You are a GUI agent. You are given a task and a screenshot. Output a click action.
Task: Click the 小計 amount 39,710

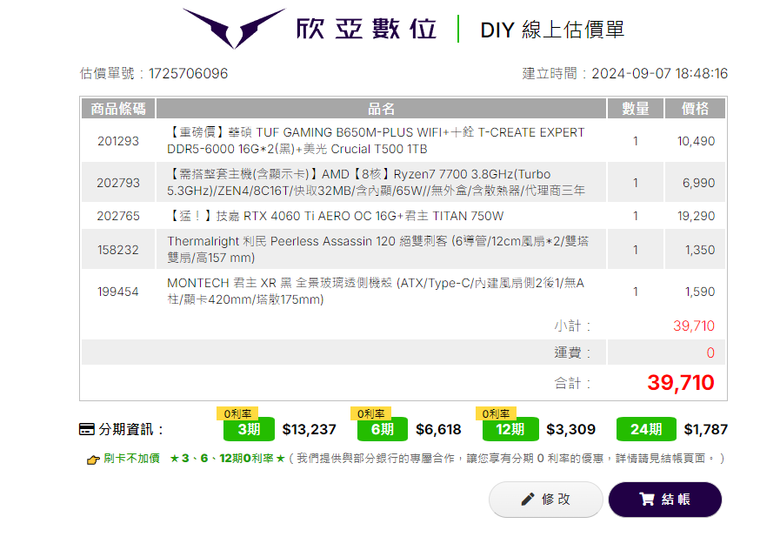[x=694, y=326]
